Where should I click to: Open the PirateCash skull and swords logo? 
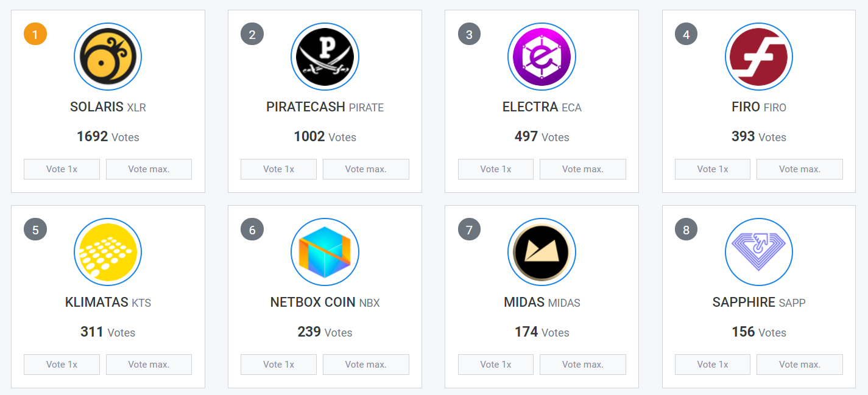(325, 57)
